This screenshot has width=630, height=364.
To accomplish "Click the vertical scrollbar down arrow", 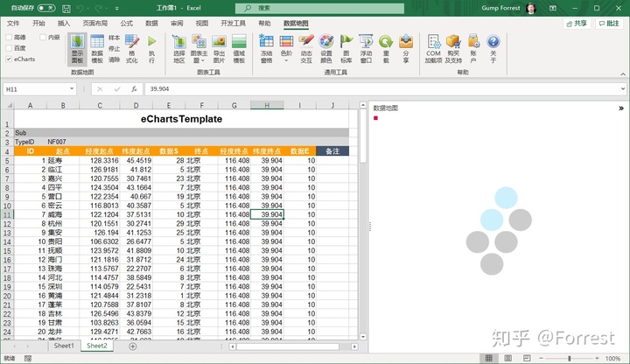I will [x=363, y=337].
